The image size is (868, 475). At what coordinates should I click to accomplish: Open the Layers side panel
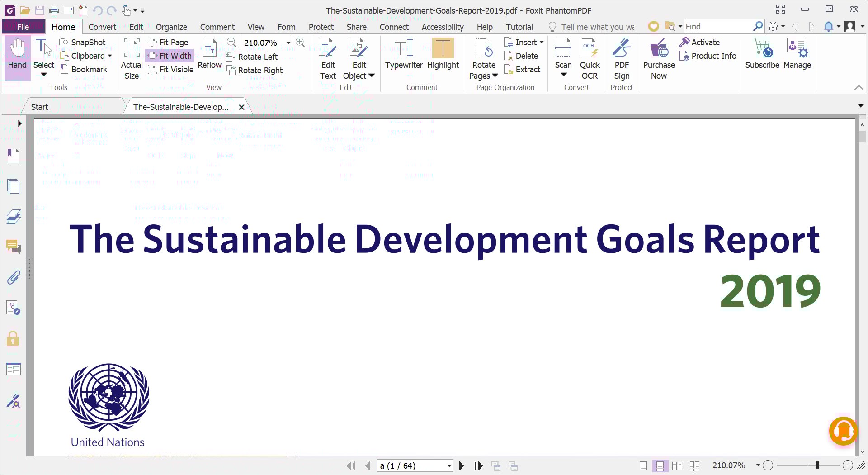click(13, 217)
